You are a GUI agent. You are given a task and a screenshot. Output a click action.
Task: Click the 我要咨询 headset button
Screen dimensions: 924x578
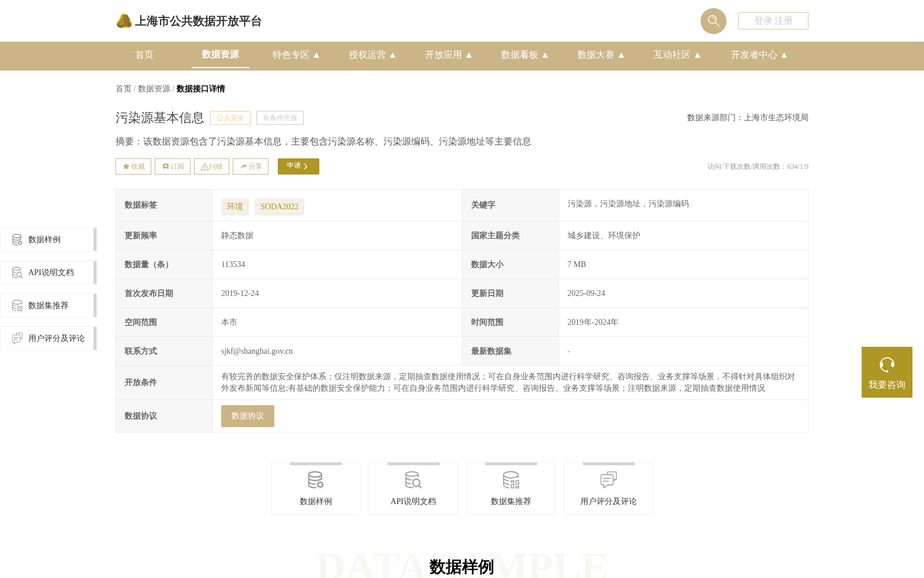pyautogui.click(x=887, y=372)
